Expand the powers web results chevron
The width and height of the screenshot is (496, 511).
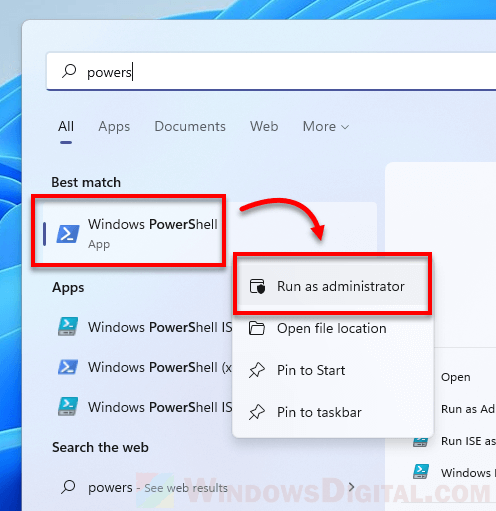tap(351, 487)
